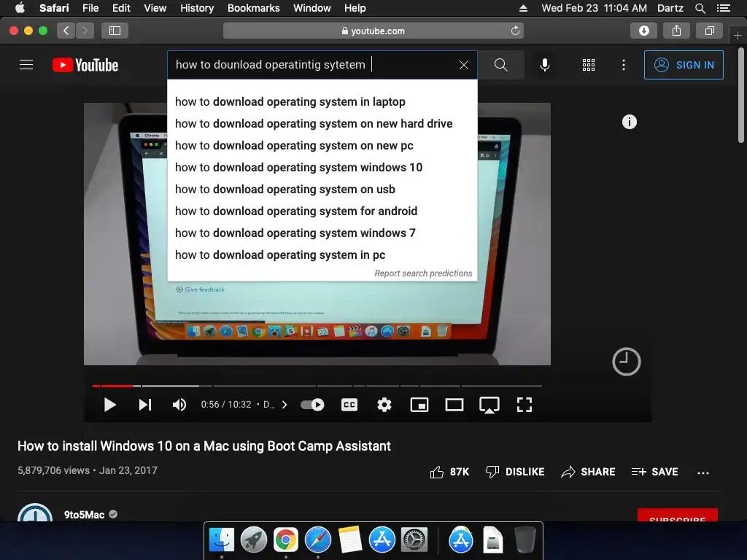Click the page vertical scrollbar
The width and height of the screenshot is (747, 560).
pos(741,96)
